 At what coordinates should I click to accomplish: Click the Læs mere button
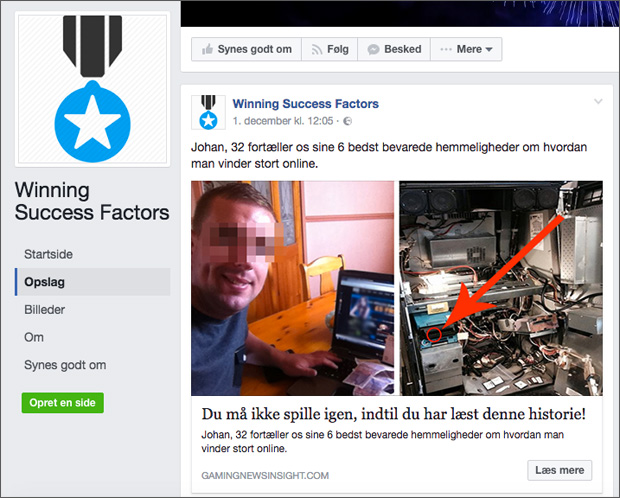[x=559, y=470]
